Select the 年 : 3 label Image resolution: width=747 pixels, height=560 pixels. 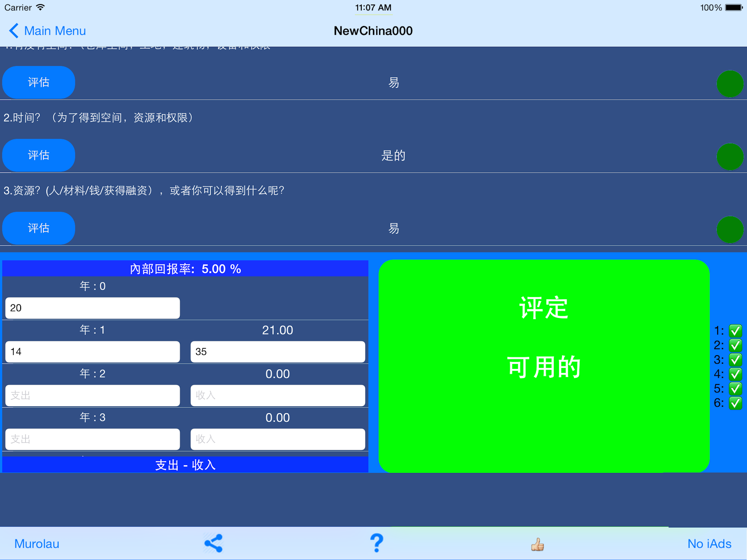(x=92, y=418)
